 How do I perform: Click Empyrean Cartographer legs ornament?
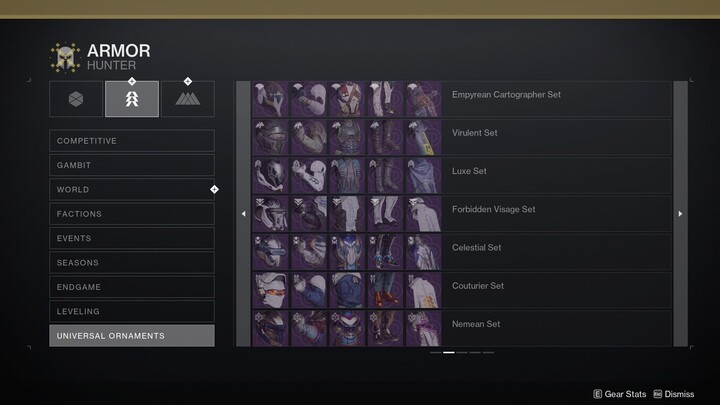click(385, 99)
